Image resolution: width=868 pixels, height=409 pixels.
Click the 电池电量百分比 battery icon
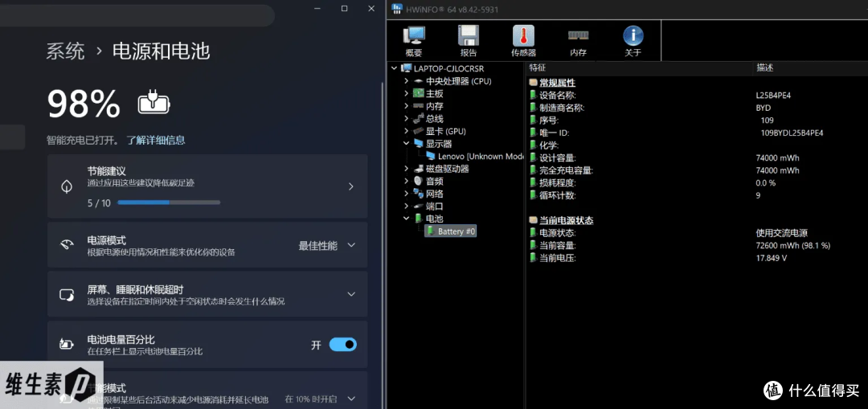67,345
